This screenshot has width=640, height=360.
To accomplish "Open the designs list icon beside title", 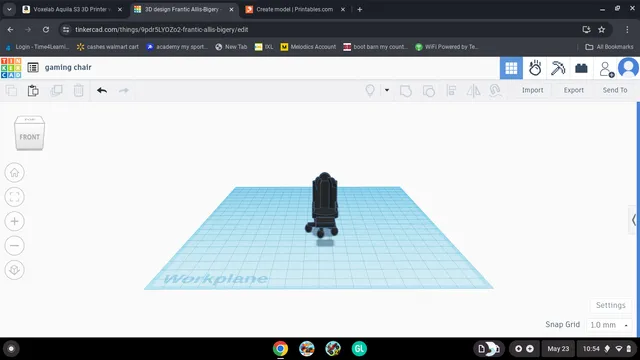I will tap(33, 67).
